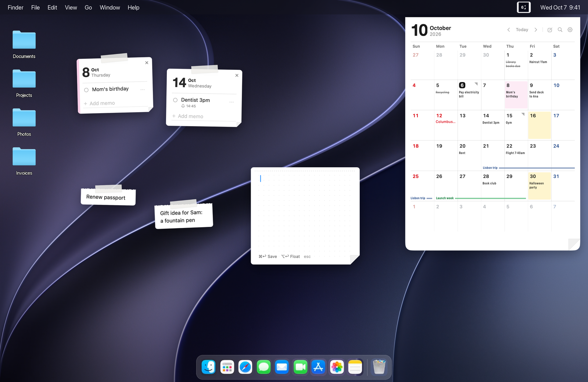Viewport: 588px width, 382px height.
Task: Add memo on Oct 14 note
Action: click(187, 116)
